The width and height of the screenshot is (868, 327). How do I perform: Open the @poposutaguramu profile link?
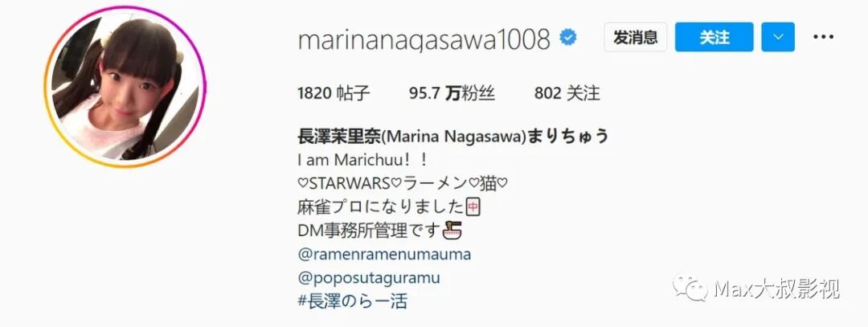pos(369,277)
